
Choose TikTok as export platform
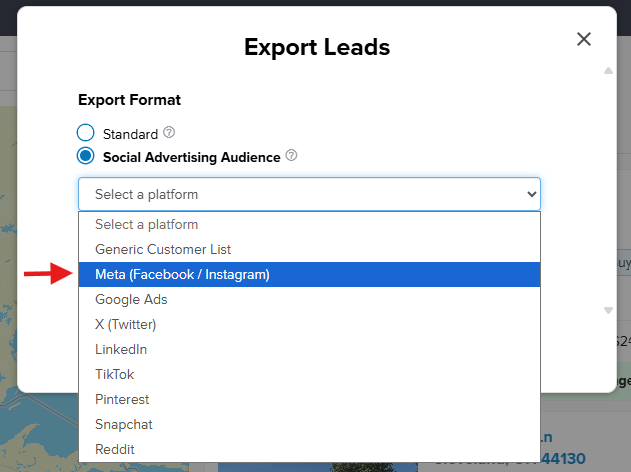pyautogui.click(x=115, y=374)
